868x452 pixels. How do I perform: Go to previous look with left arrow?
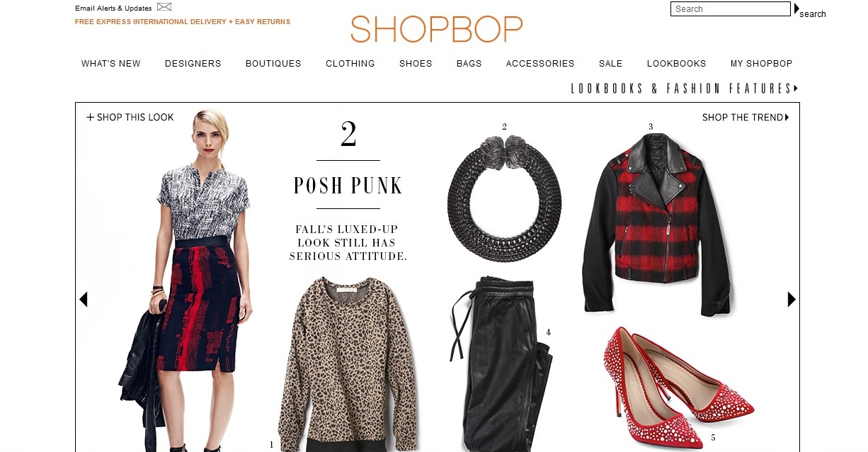point(84,300)
